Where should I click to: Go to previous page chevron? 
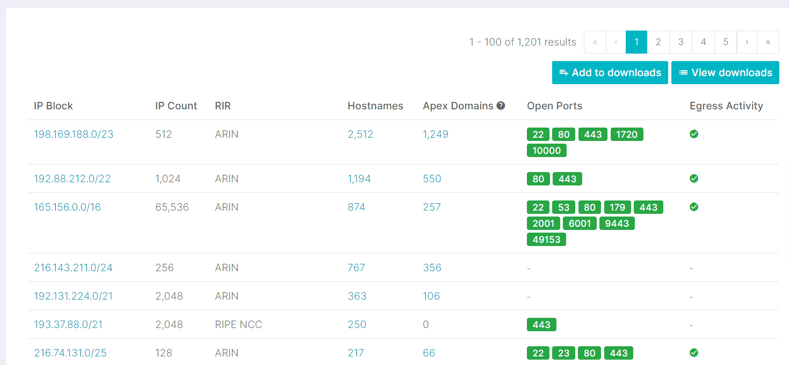616,42
